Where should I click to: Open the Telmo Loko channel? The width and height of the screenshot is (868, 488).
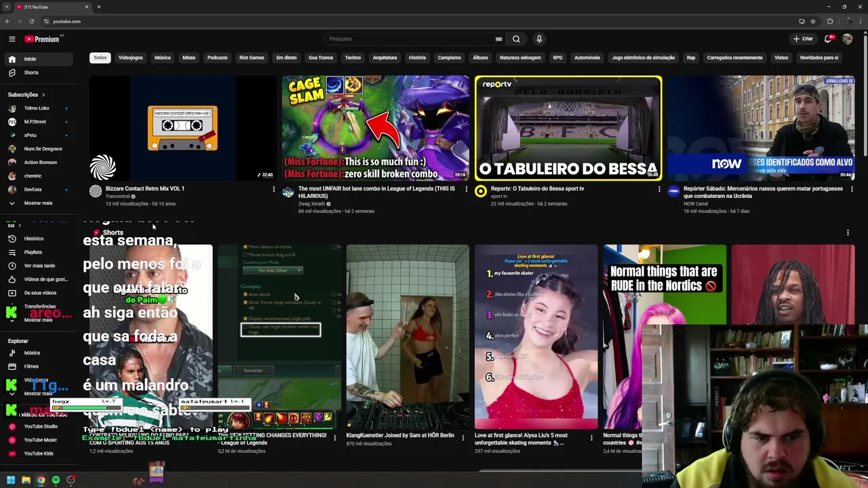tap(36, 108)
